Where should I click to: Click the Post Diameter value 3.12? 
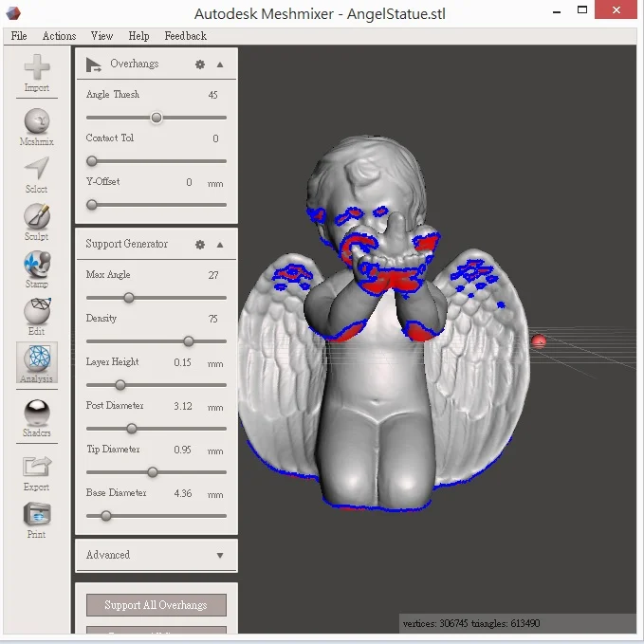tap(183, 406)
